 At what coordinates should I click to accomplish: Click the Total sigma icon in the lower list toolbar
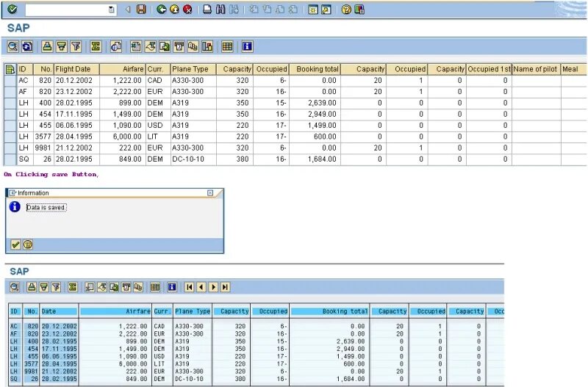[x=72, y=287]
